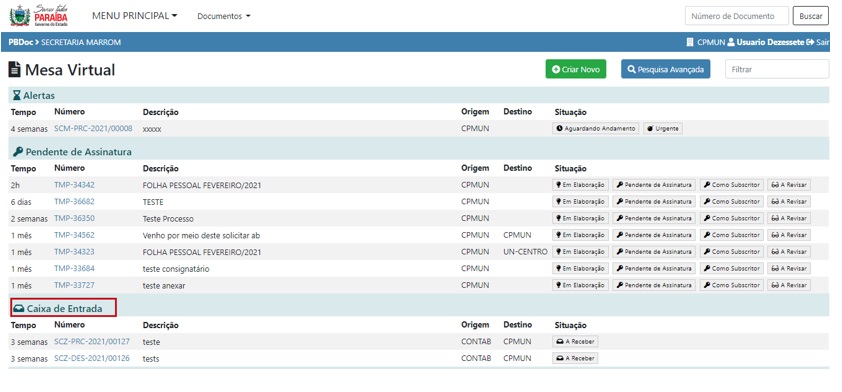Click the Aguardando Andamento status tag
This screenshot has height=392, width=842.
[596, 129]
